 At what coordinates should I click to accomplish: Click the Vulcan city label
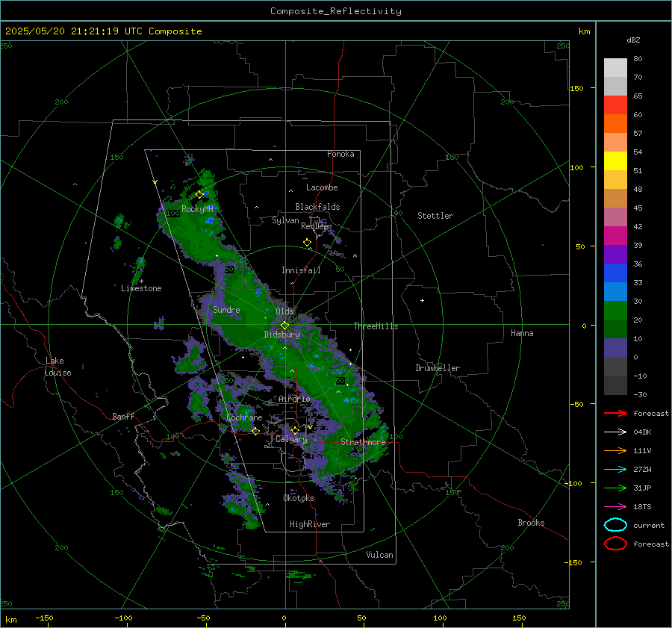tap(379, 555)
